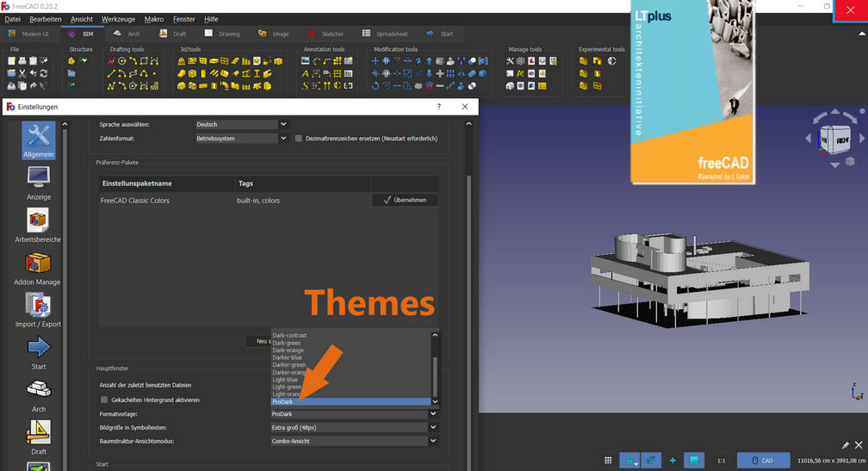Switch to the Spreadsheet workbench tab
This screenshot has height=471, width=868.
(385, 34)
